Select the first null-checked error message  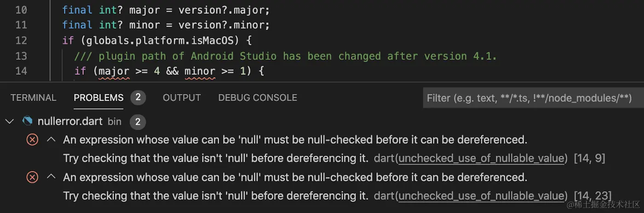click(294, 139)
